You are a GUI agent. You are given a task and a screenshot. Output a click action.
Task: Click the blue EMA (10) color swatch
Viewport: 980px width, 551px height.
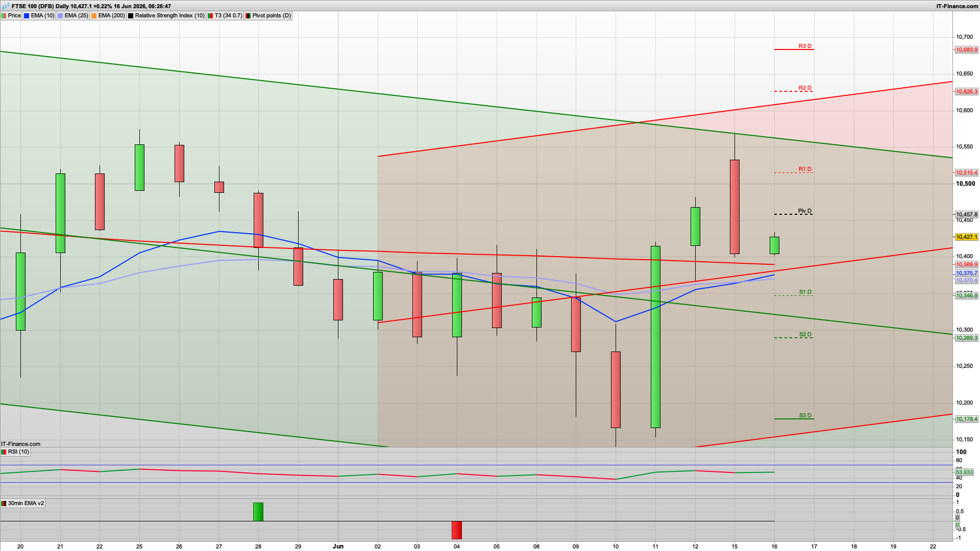click(x=27, y=16)
